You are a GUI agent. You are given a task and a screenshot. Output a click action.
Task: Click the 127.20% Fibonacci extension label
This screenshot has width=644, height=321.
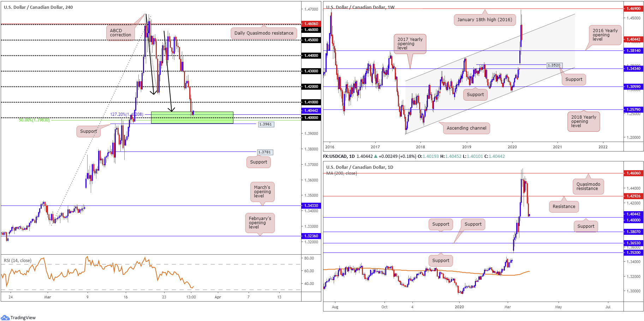tap(127, 114)
